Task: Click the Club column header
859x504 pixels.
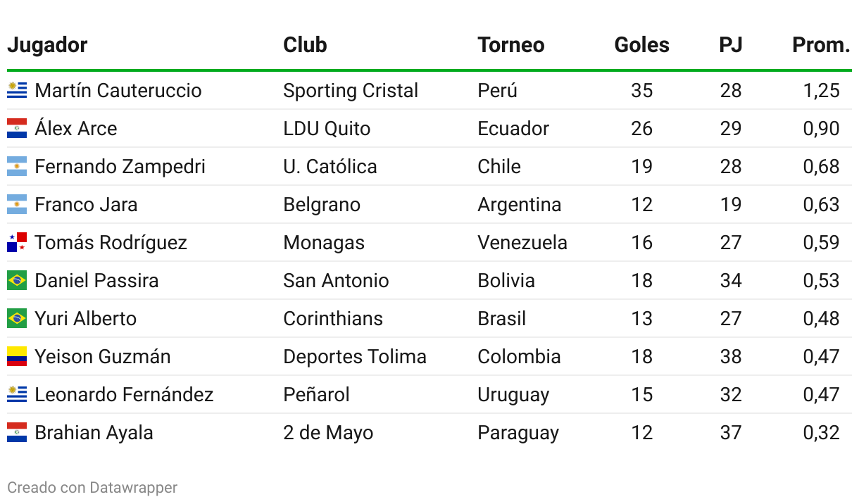Action: (305, 45)
